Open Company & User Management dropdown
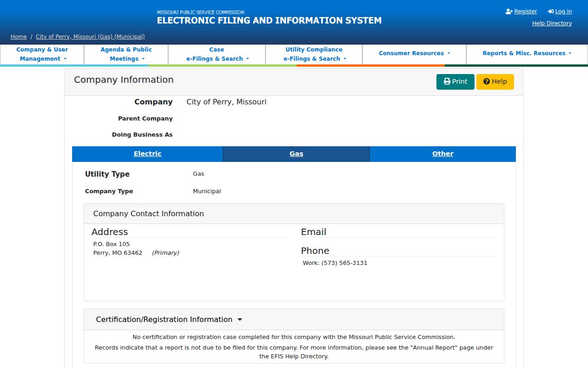 click(42, 54)
